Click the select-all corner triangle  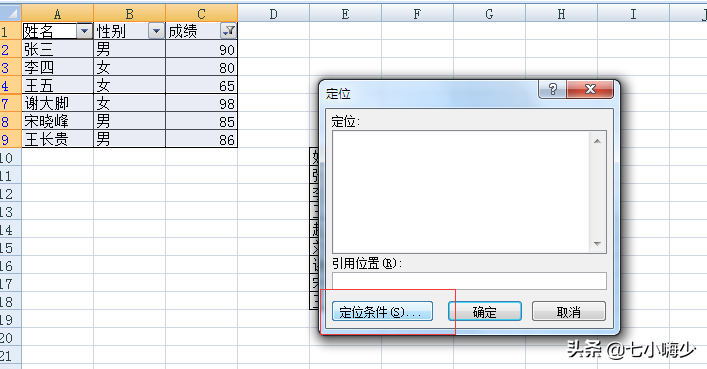coord(10,14)
